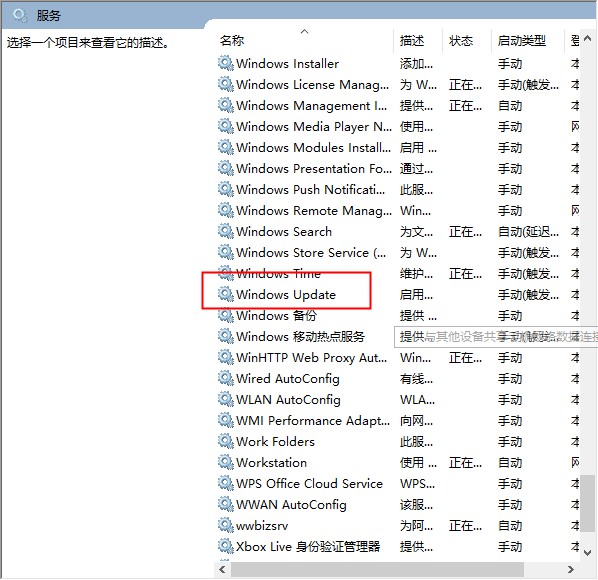Click the gear icon of Workstation
The width and height of the screenshot is (598, 580).
[x=225, y=462]
